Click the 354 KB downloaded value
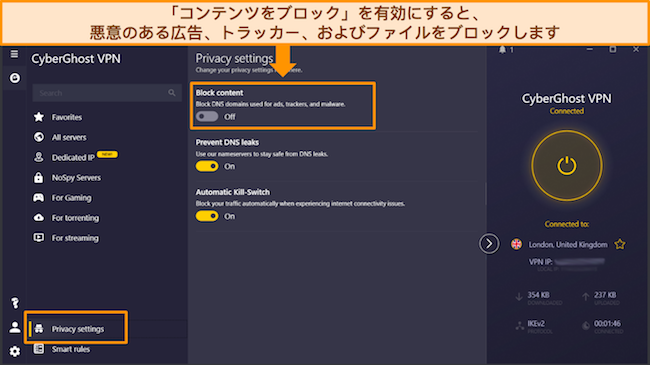This screenshot has height=365, width=650. pos(538,295)
